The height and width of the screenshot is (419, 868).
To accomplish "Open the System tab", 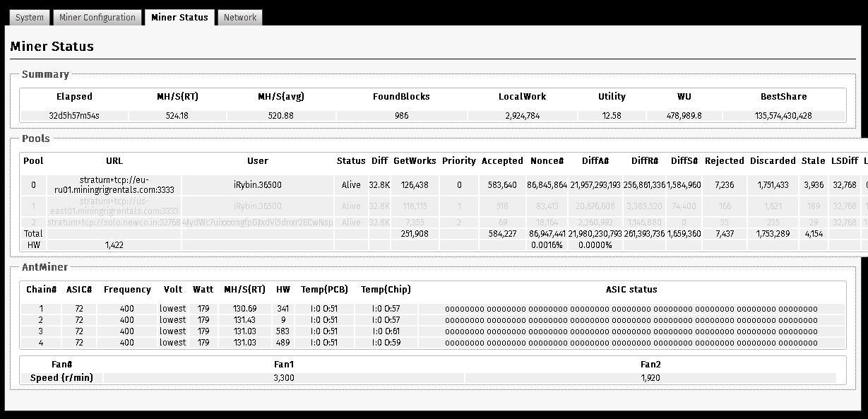I will point(29,18).
